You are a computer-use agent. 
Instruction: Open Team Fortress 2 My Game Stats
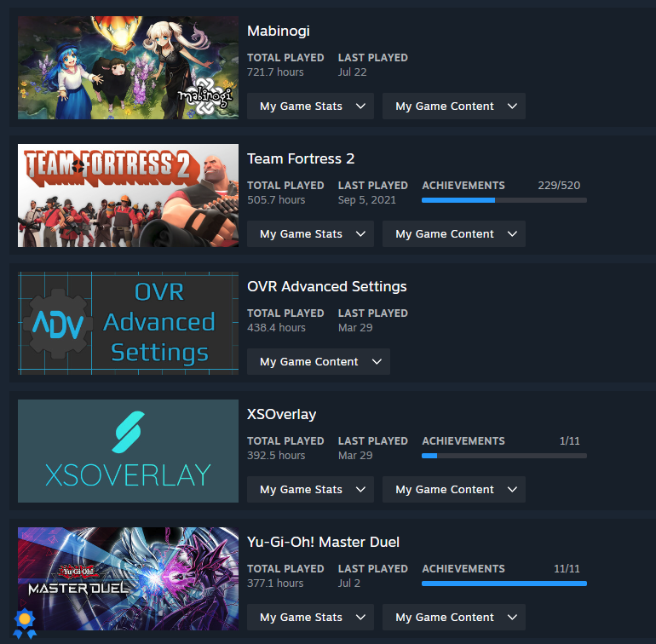coord(310,234)
